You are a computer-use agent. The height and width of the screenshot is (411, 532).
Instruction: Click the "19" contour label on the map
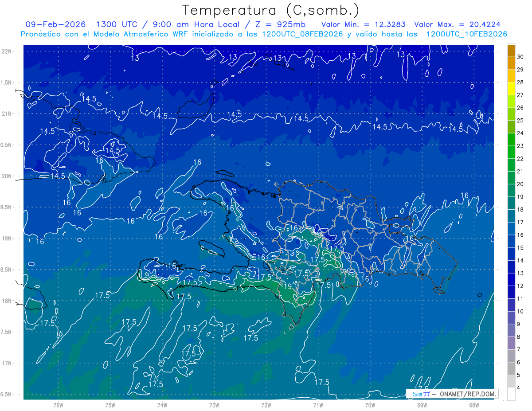(x=288, y=286)
